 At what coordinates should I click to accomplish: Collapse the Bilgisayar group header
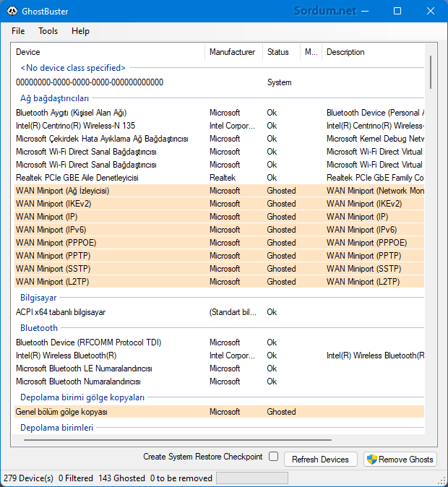(38, 298)
